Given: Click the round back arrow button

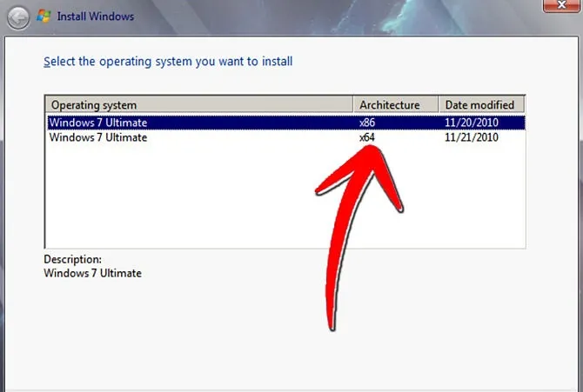Looking at the screenshot, I should tap(18, 17).
